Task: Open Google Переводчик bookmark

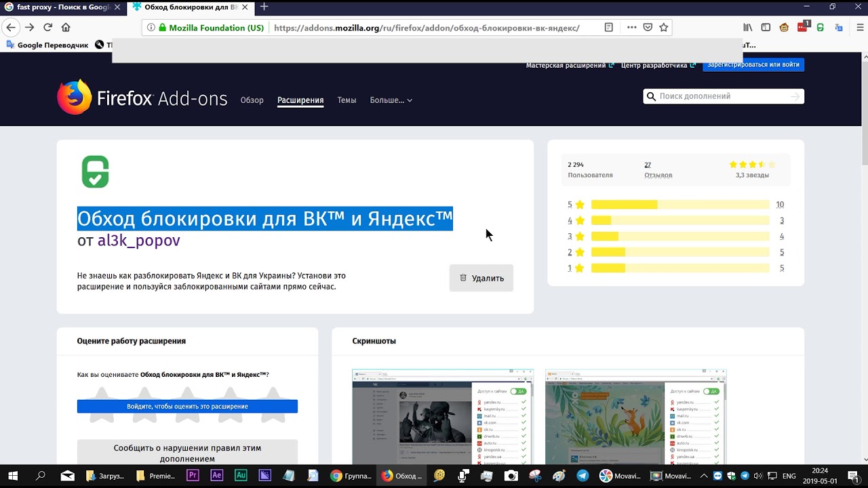Action: click(47, 45)
